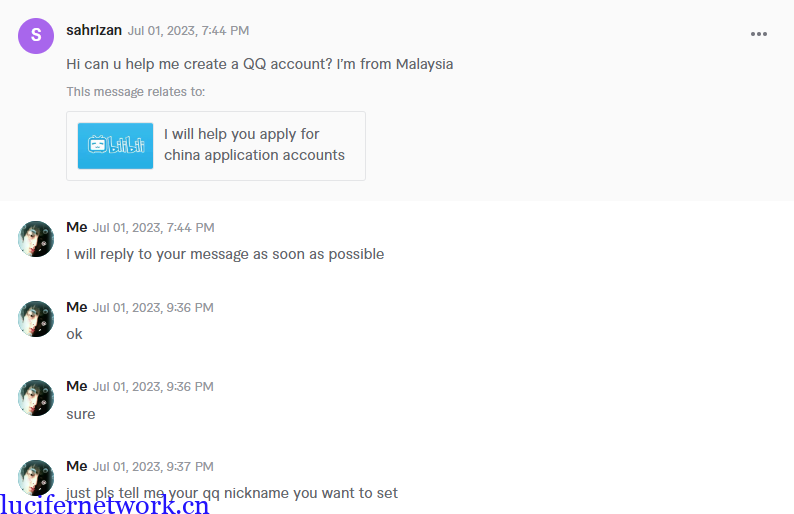
Task: Click the "ok" message text
Action: pos(74,334)
